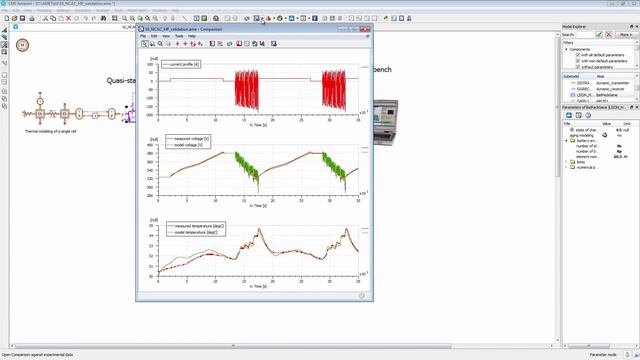Click the Cut scissors icon in main toolbar

[45, 18]
